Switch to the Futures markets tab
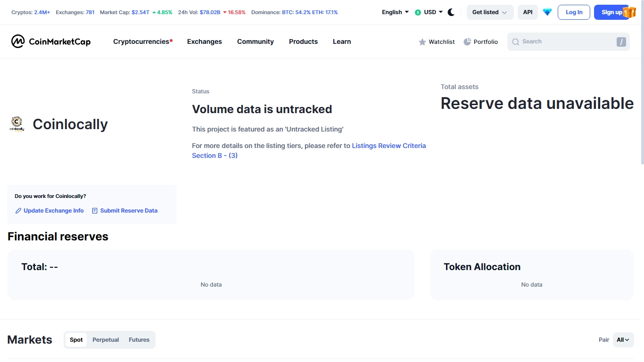 [139, 340]
